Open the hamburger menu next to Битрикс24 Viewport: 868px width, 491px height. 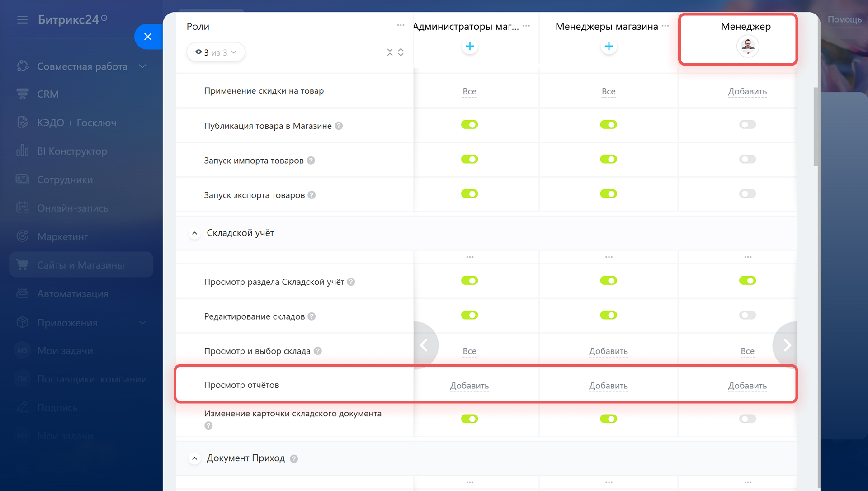click(x=22, y=19)
